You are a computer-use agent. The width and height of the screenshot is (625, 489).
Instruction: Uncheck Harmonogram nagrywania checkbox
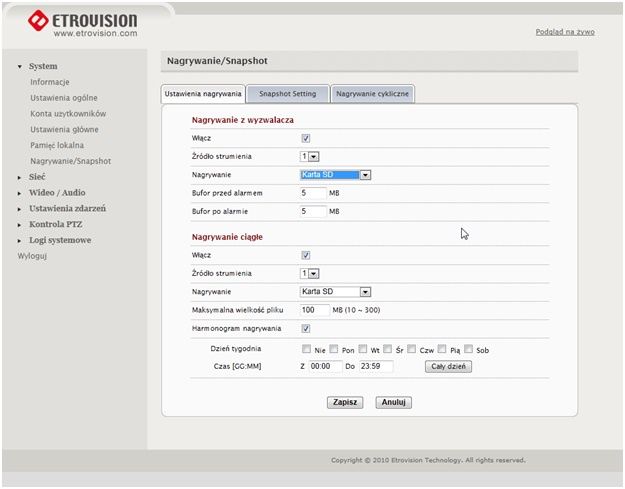(x=306, y=328)
